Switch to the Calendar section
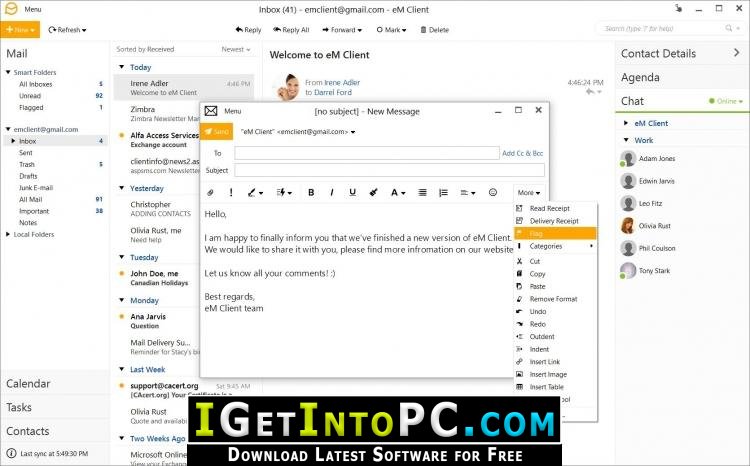 tap(28, 384)
